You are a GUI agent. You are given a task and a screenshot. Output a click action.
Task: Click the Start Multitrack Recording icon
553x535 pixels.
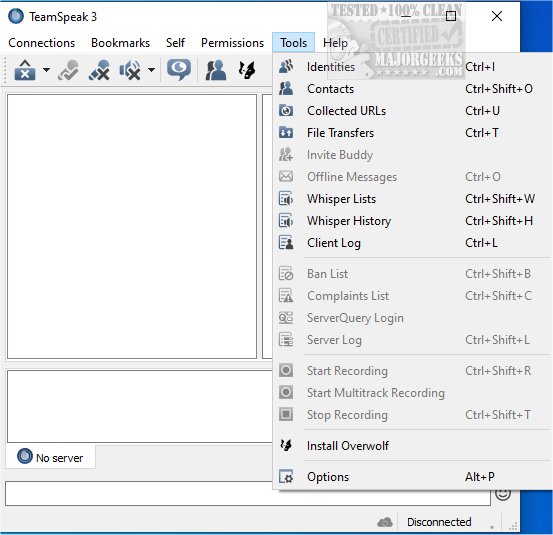coord(286,392)
